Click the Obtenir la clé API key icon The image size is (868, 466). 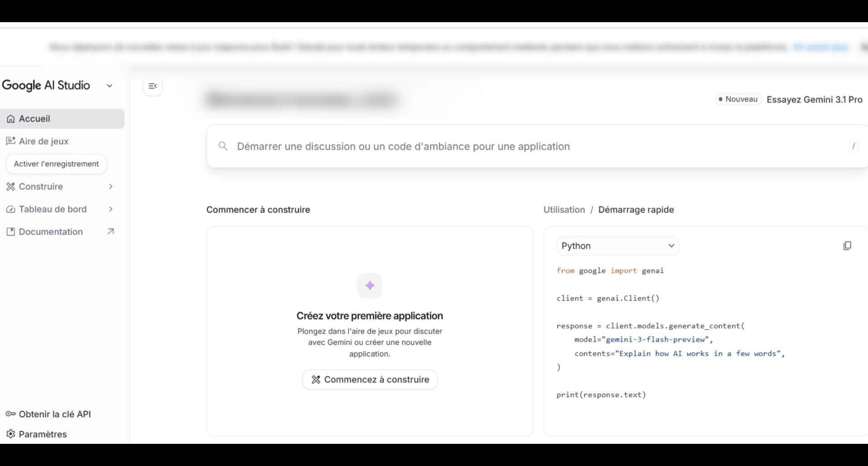pyautogui.click(x=10, y=414)
